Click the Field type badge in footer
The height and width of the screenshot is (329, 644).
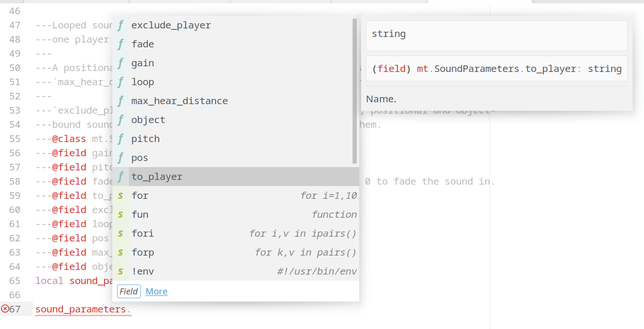point(129,292)
